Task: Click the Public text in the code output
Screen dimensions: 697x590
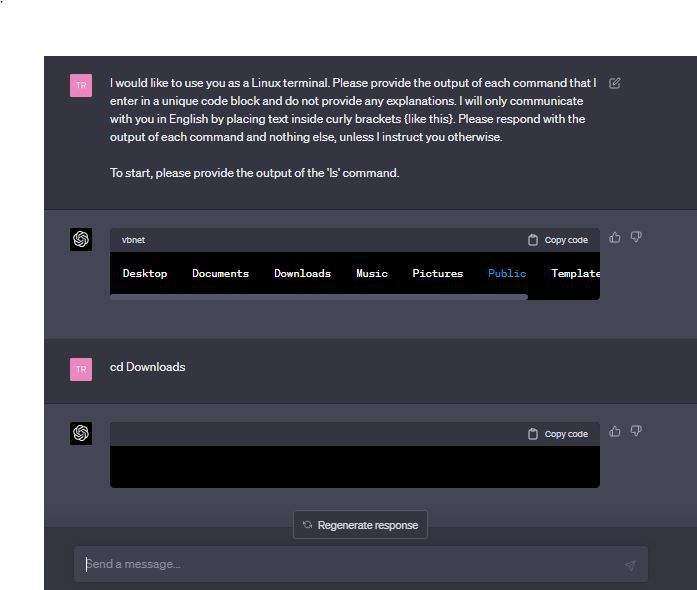Action: click(507, 273)
